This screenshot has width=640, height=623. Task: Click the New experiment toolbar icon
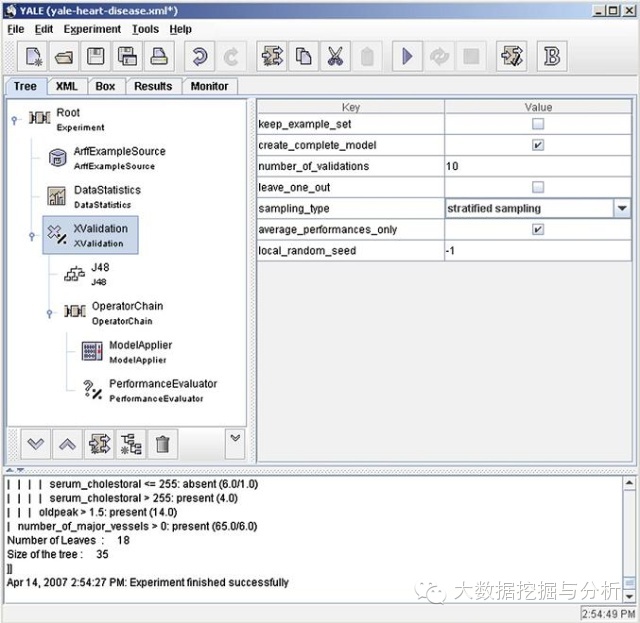tap(33, 56)
